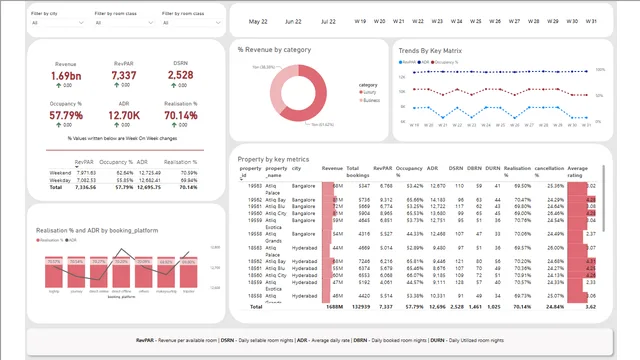Click the green arrow under RevPAR 7,337
The height and width of the screenshot is (360, 640).
tap(117, 85)
